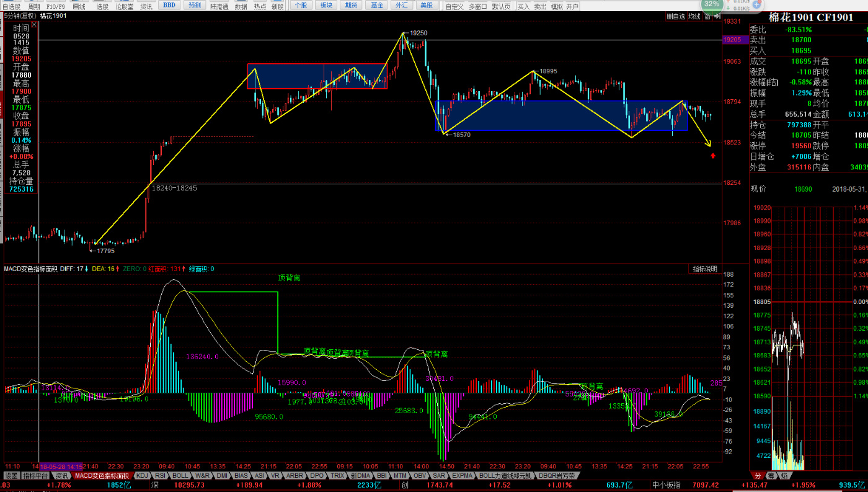Select the BOLL indicator tab
This screenshot has height=492, width=868.
(180, 476)
